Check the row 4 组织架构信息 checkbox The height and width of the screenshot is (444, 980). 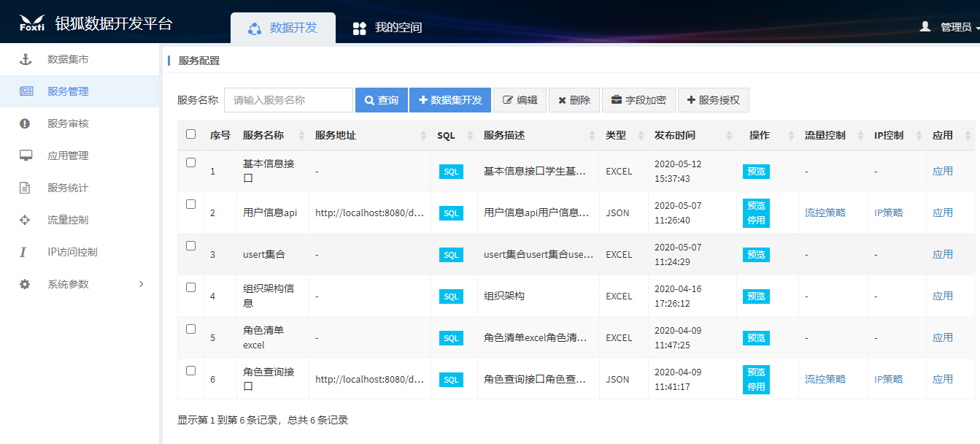[x=191, y=288]
